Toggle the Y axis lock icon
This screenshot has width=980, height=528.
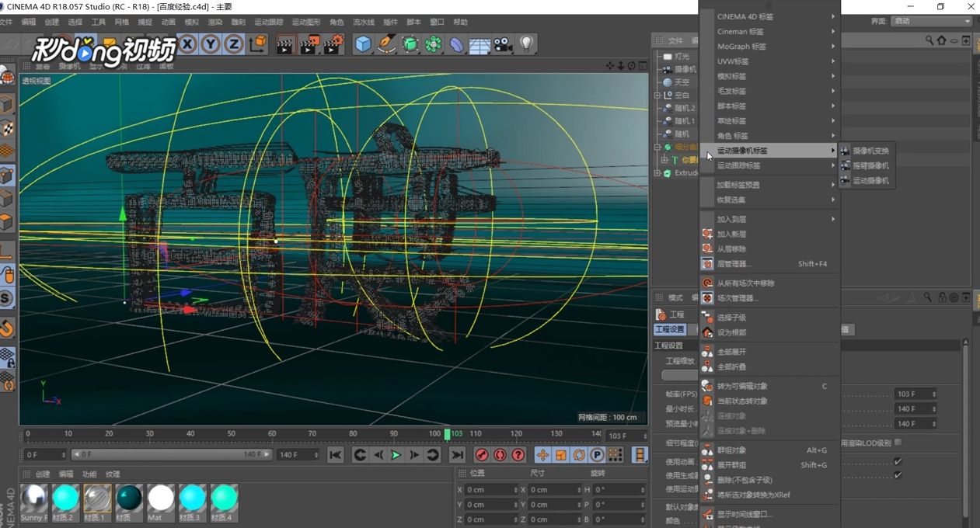tap(211, 44)
